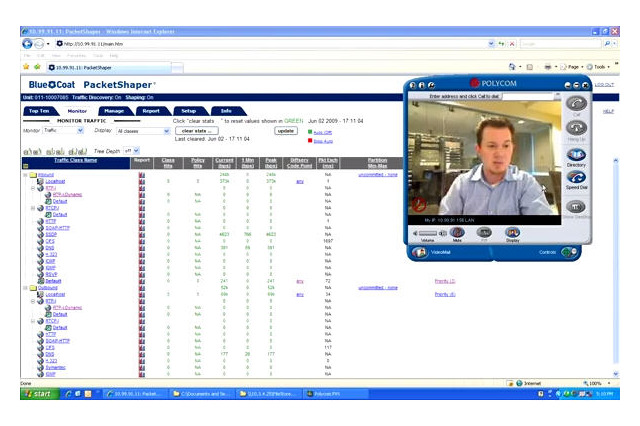The width and height of the screenshot is (640, 426).
Task: Click the LOG OUT link
Action: tap(604, 84)
